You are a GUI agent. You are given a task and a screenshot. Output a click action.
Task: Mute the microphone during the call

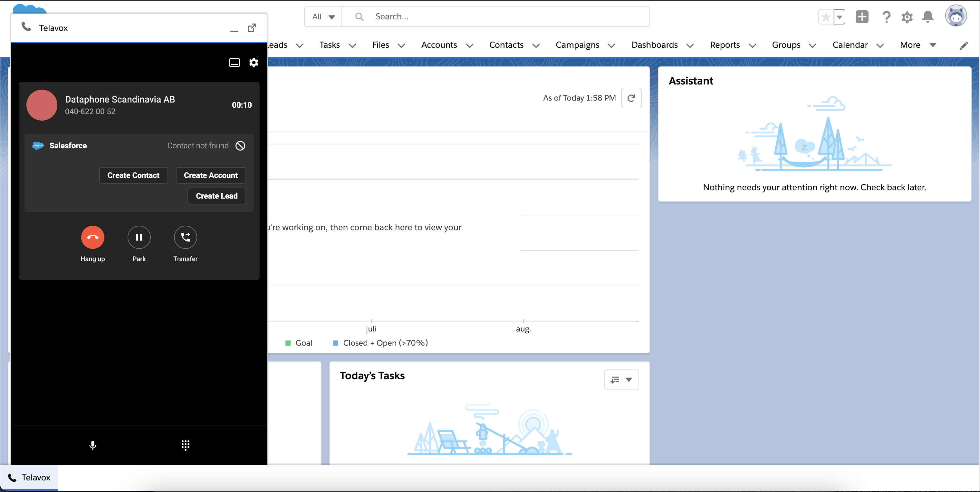coord(92,445)
